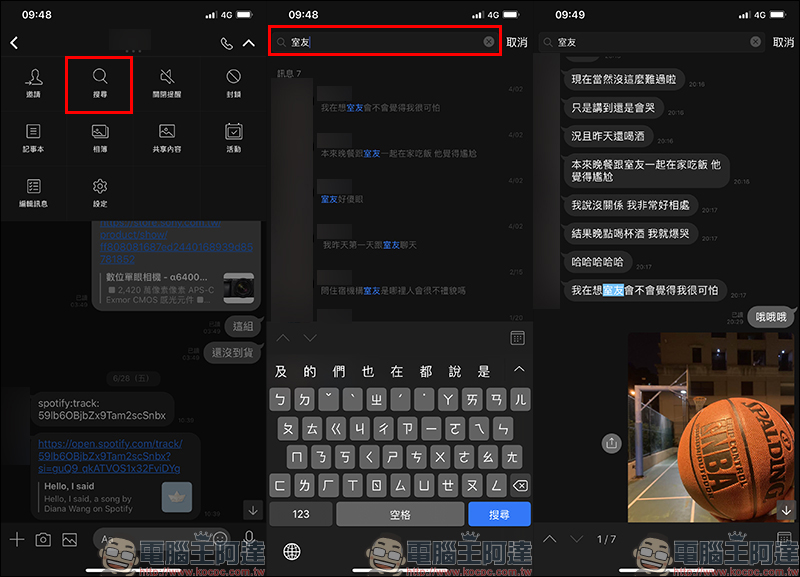The height and width of the screenshot is (577, 800).
Task: Tap the plus icon in left chat input bar
Action: (17, 539)
